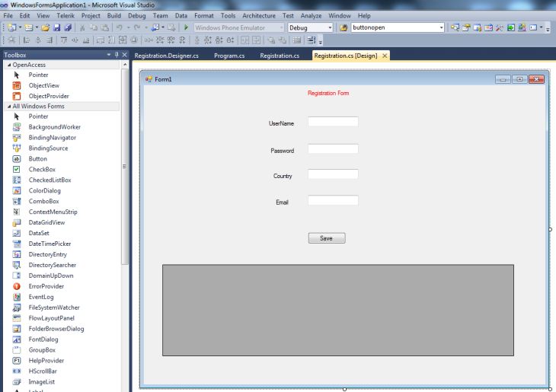This screenshot has height=392, width=556.
Task: Open the Add New Item dropdown arrow
Action: click(x=37, y=27)
